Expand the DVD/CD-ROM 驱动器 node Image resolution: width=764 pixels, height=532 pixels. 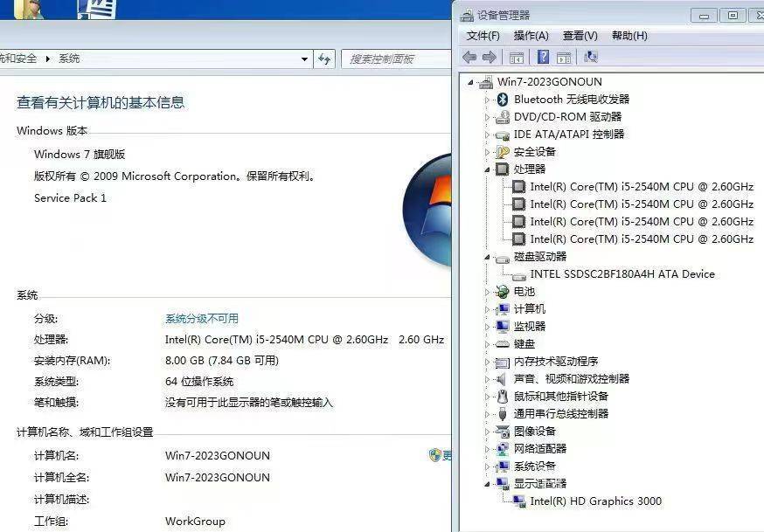point(487,117)
